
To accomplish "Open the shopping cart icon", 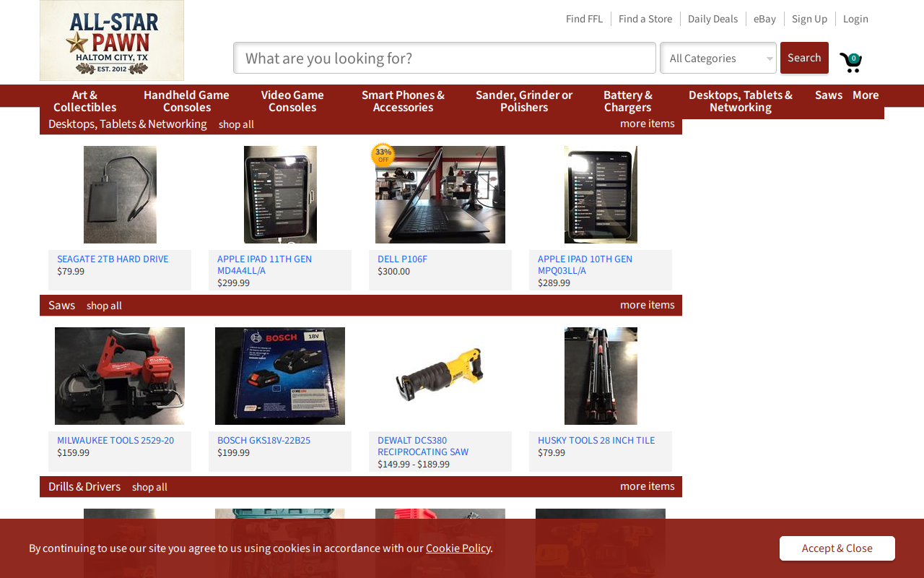I will click(x=850, y=62).
